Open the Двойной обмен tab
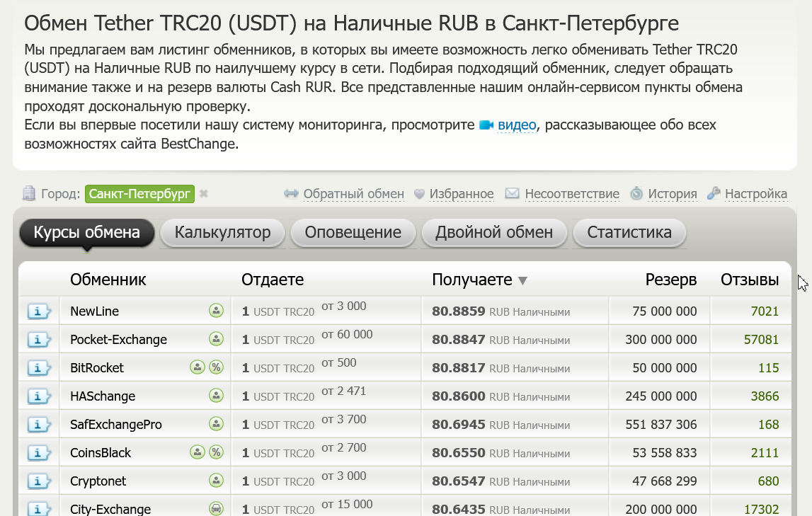 (x=494, y=232)
